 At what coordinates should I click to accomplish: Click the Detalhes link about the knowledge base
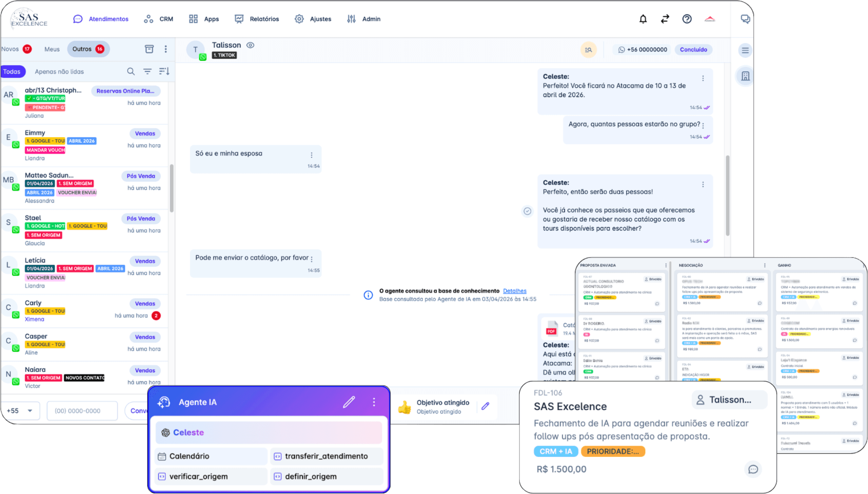pos(515,291)
